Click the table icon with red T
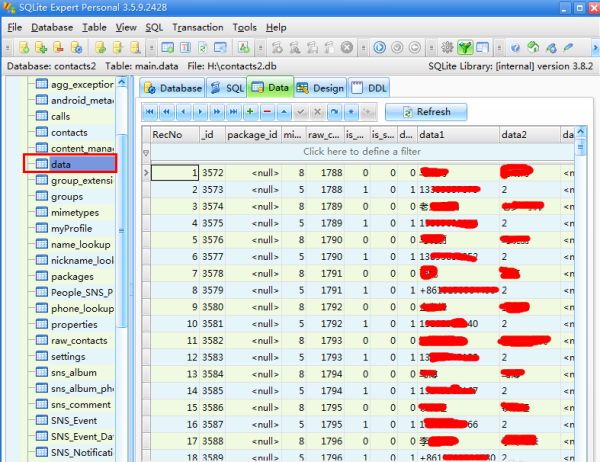 tap(185, 47)
